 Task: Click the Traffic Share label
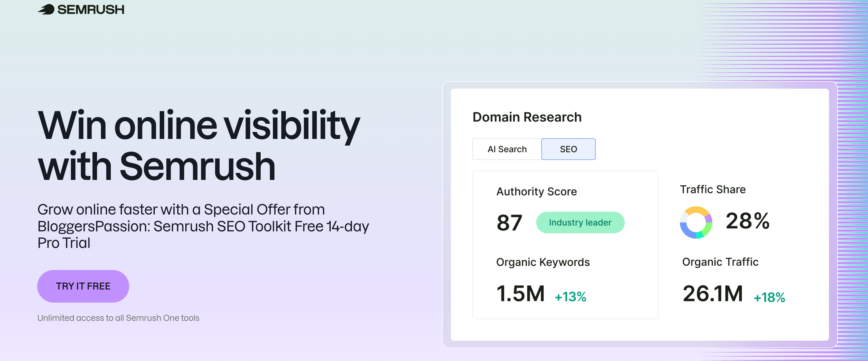(x=713, y=189)
